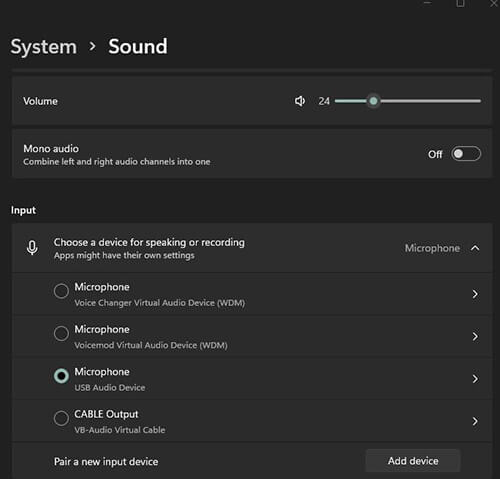This screenshot has height=479, width=500.
Task: Select Voice Changer Virtual Audio Device radio button
Action: [61, 291]
